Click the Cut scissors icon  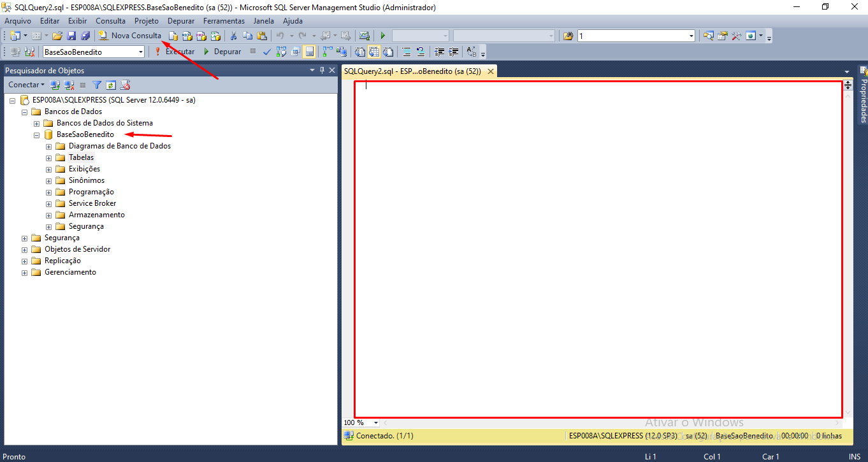pyautogui.click(x=233, y=36)
